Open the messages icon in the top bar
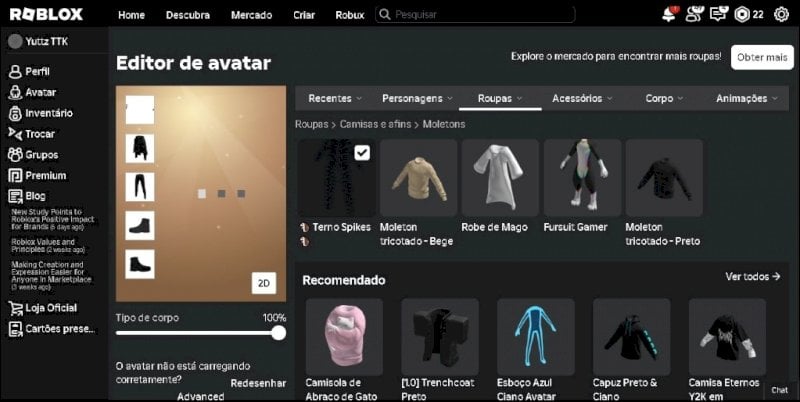Screen dimensions: 800x402 [718, 14]
